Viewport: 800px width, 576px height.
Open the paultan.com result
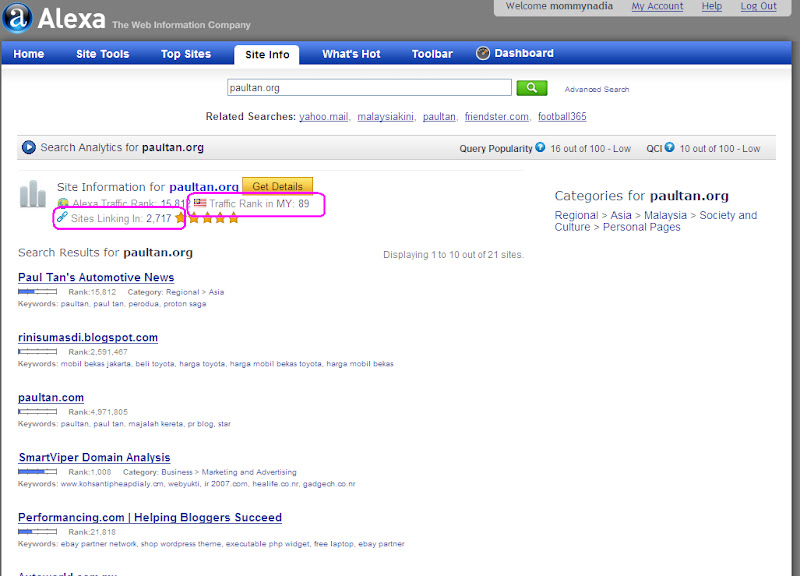pos(51,397)
